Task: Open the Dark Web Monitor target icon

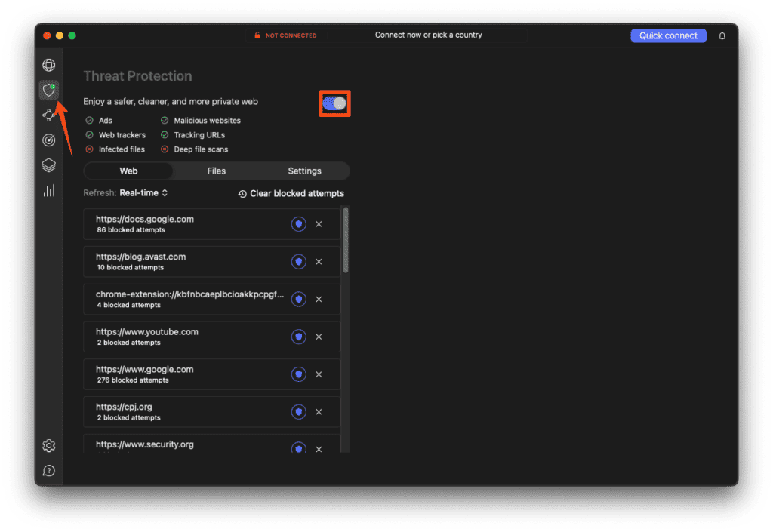Action: pyautogui.click(x=49, y=140)
